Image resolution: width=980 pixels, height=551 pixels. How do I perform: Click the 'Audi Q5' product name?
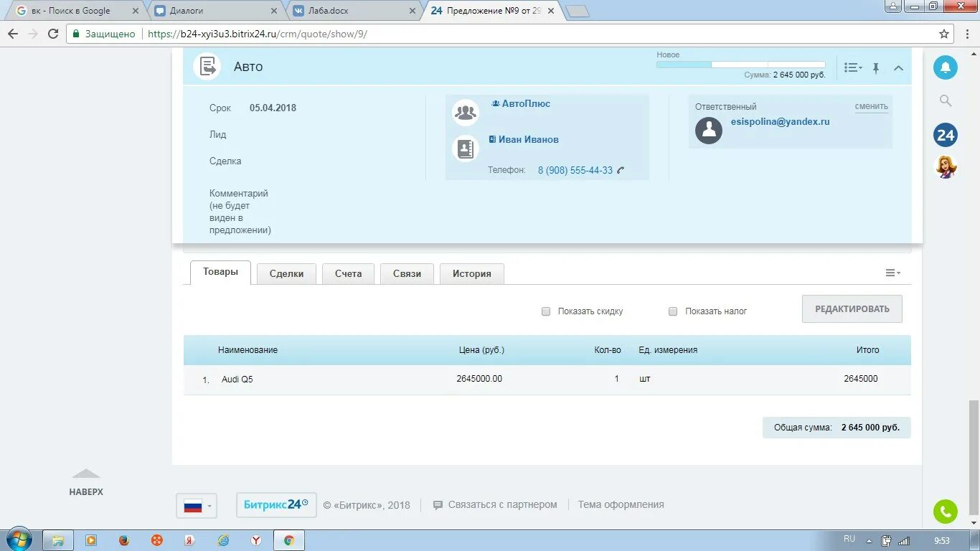[x=237, y=379]
